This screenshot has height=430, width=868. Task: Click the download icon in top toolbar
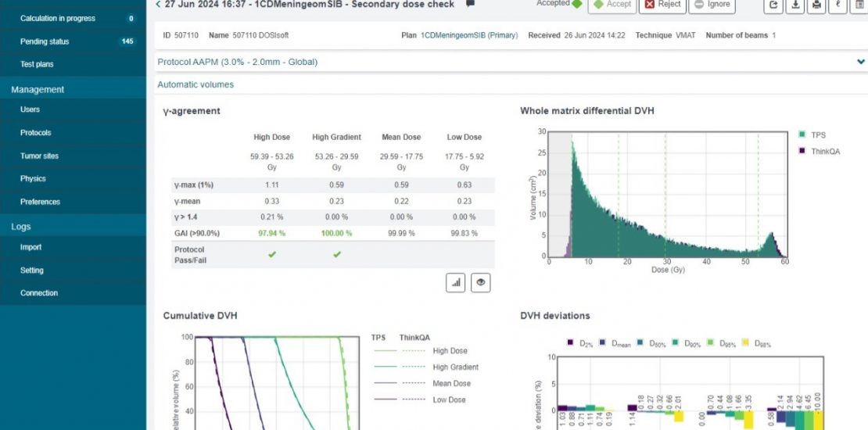tap(795, 5)
